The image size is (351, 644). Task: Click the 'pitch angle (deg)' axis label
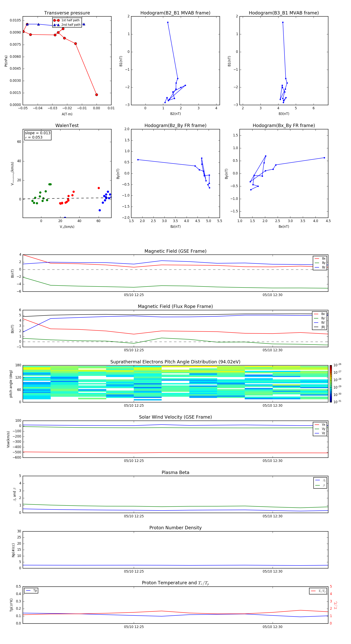tap(11, 384)
